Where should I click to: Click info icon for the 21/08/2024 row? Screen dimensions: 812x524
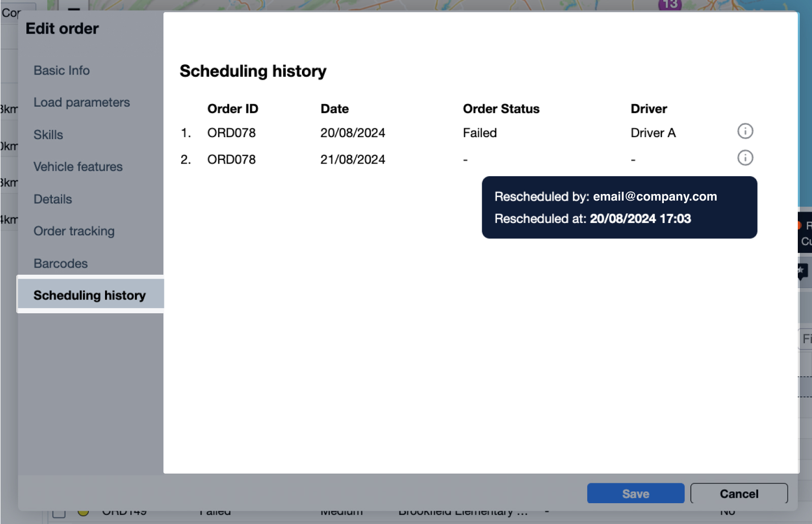tap(745, 158)
